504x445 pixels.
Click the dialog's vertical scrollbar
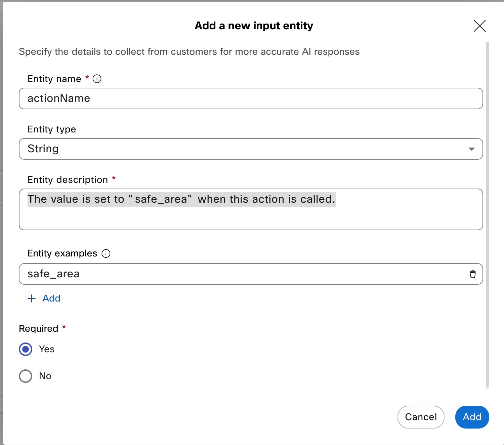click(487, 215)
